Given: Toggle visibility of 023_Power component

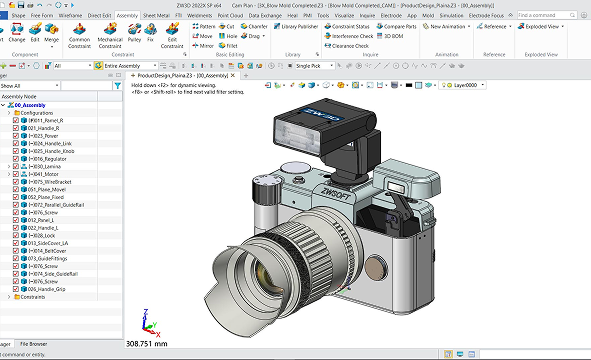Looking at the screenshot, I should pyautogui.click(x=16, y=136).
